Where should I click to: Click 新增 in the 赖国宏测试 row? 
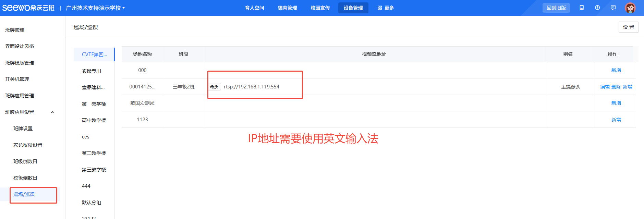point(616,103)
